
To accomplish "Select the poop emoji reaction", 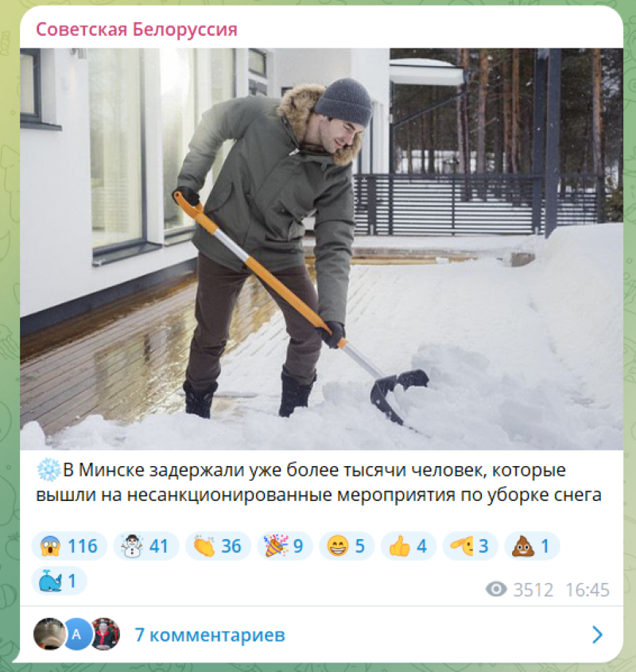I will coord(532,546).
